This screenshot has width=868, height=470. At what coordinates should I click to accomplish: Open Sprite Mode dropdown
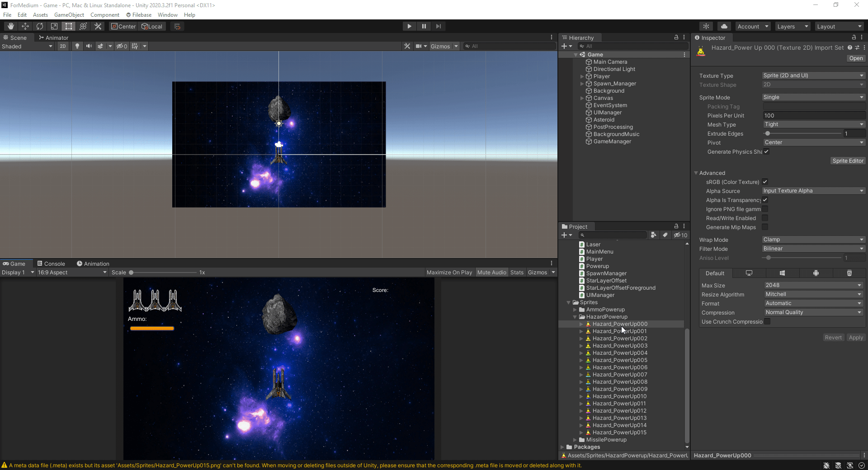[x=813, y=97]
